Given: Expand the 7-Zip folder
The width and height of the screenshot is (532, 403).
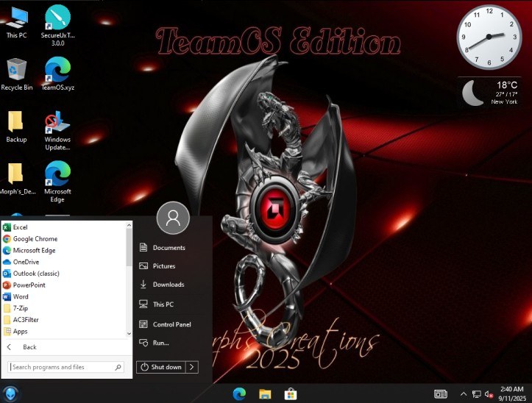Looking at the screenshot, I should pos(64,308).
